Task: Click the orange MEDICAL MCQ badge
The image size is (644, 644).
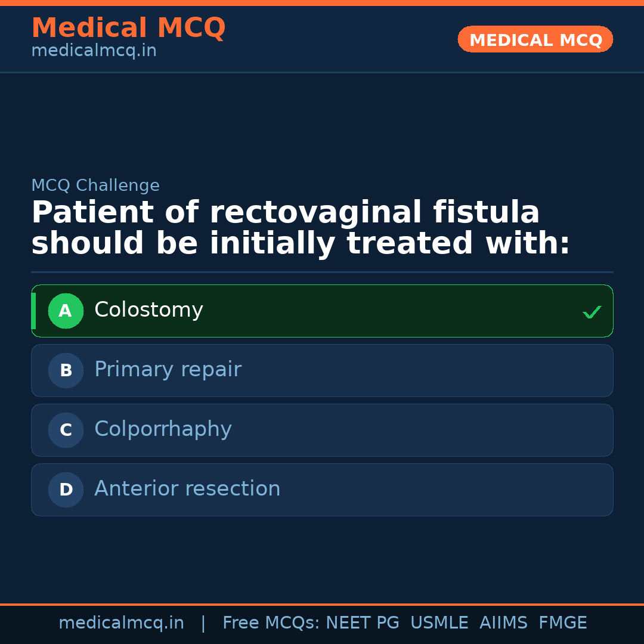Action: click(535, 40)
